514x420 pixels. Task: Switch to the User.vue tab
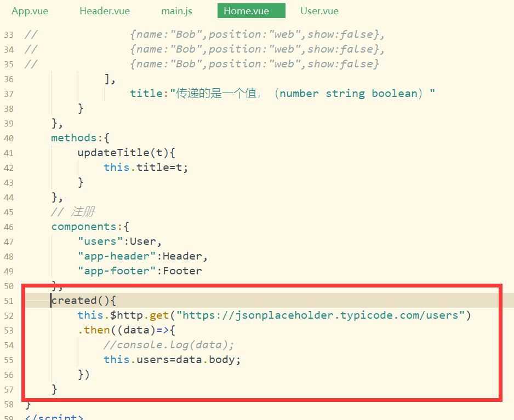pyautogui.click(x=319, y=11)
